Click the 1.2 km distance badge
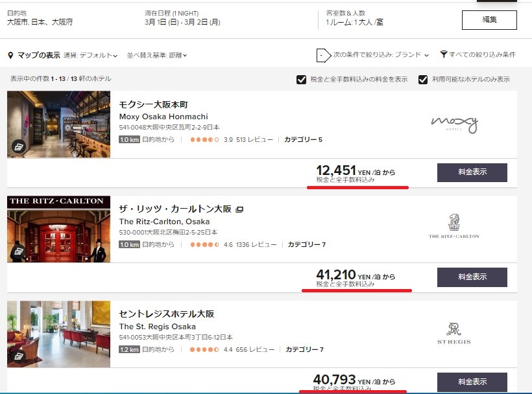532x394 pixels. 129,350
